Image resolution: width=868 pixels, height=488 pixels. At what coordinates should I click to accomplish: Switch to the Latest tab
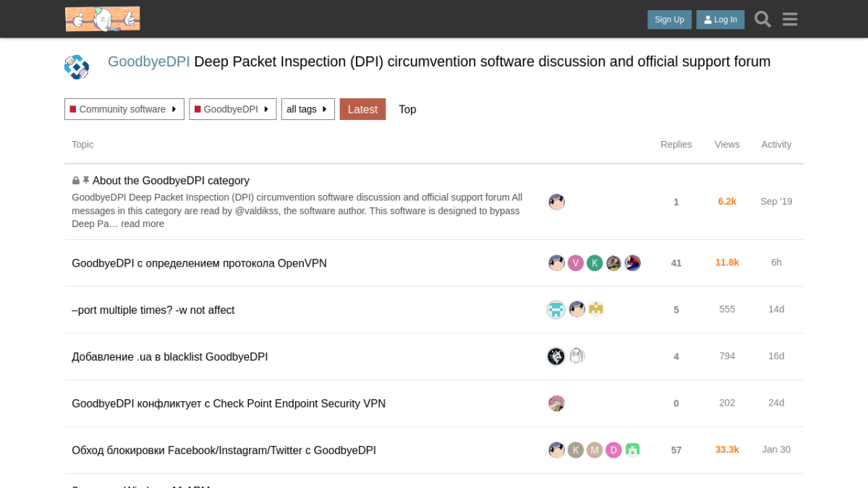tap(362, 109)
